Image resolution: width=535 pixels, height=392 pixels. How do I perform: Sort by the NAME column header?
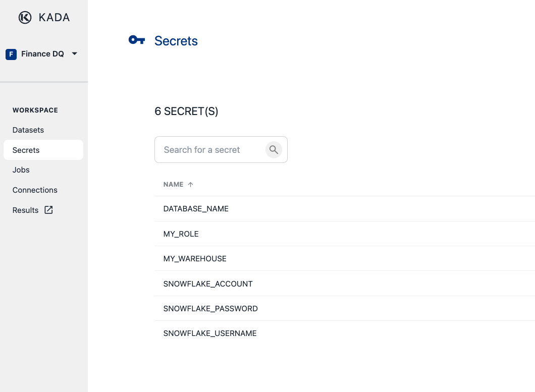[x=173, y=185]
